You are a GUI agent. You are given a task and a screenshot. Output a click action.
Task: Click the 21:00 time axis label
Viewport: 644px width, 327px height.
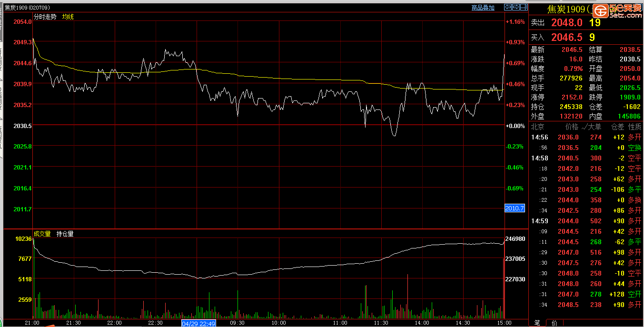(32, 323)
